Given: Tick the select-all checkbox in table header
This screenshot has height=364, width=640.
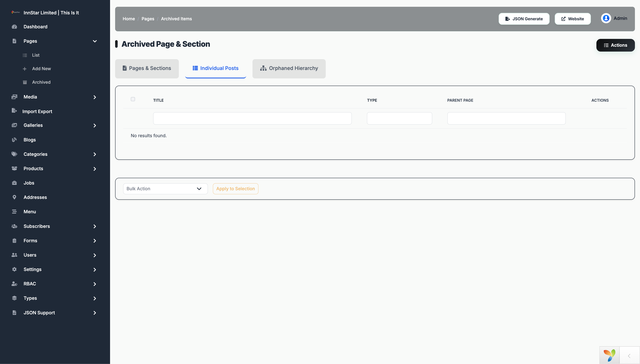Looking at the screenshot, I should click(x=133, y=99).
